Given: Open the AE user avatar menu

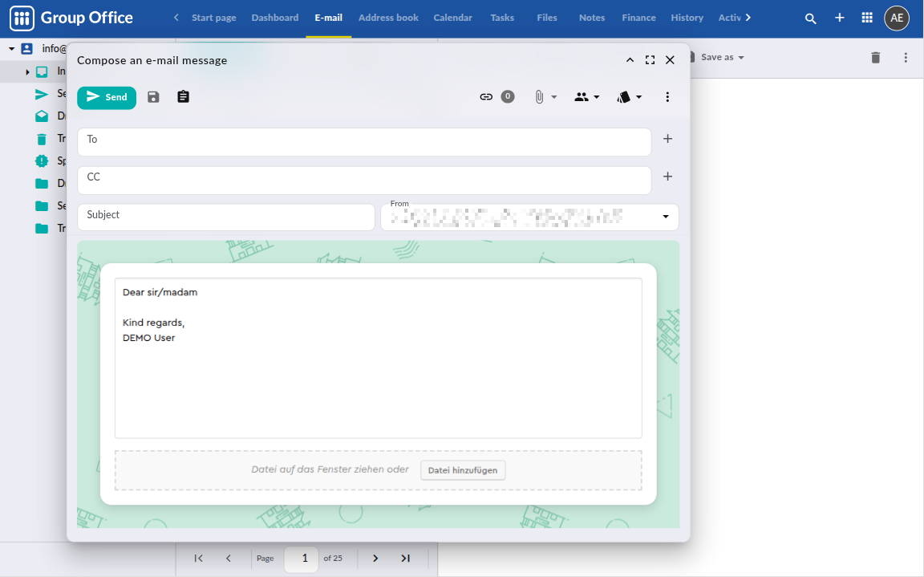Looking at the screenshot, I should tap(897, 18).
